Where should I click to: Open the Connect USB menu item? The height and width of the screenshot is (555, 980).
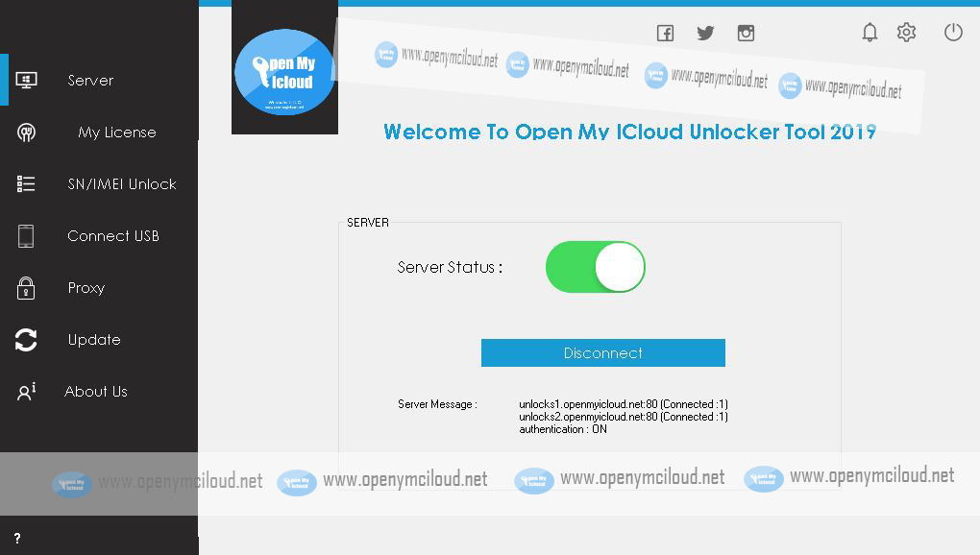point(113,236)
